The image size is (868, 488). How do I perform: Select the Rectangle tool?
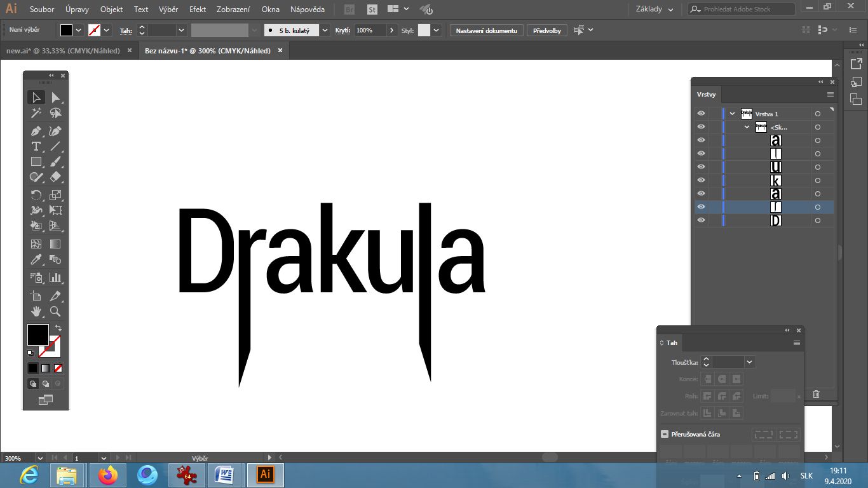[x=36, y=162]
